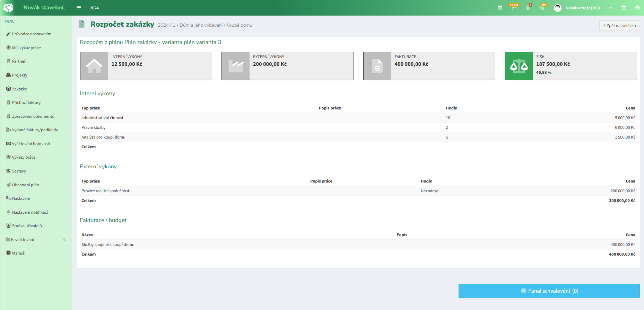This screenshot has width=644, height=310.
Task: Open the calendar icon in header
Action: point(500,8)
